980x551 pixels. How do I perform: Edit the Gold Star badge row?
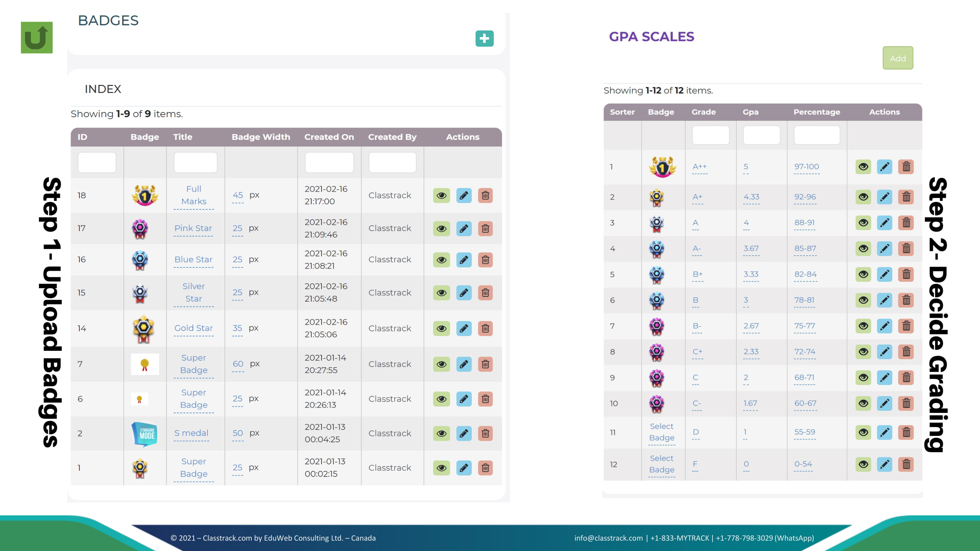(463, 328)
